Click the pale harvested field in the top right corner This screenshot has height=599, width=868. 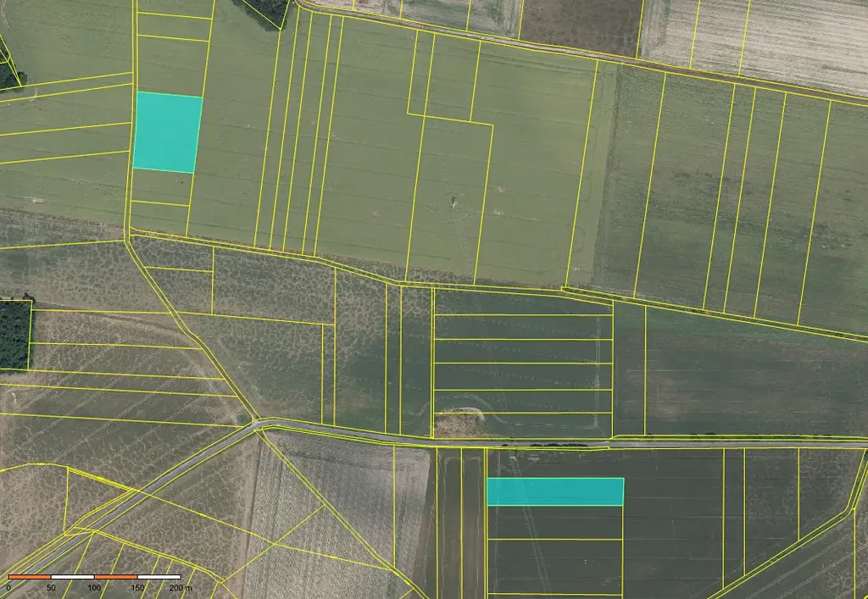(x=763, y=38)
